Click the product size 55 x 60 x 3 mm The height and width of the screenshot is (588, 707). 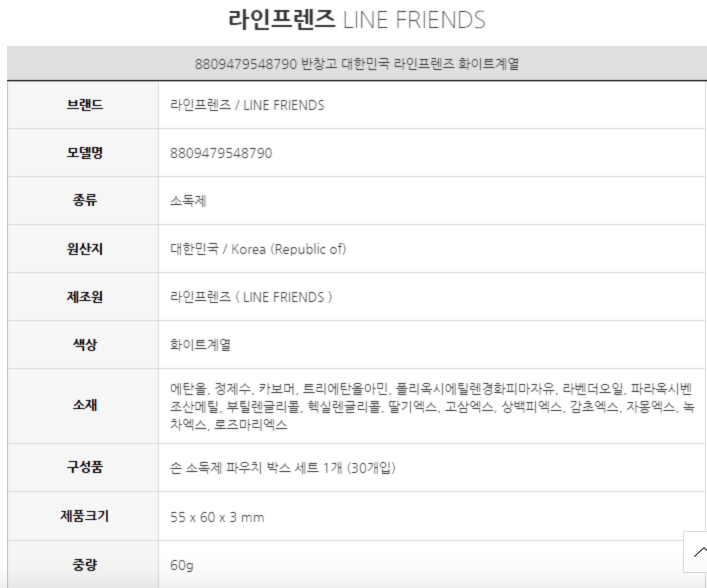pos(217,517)
